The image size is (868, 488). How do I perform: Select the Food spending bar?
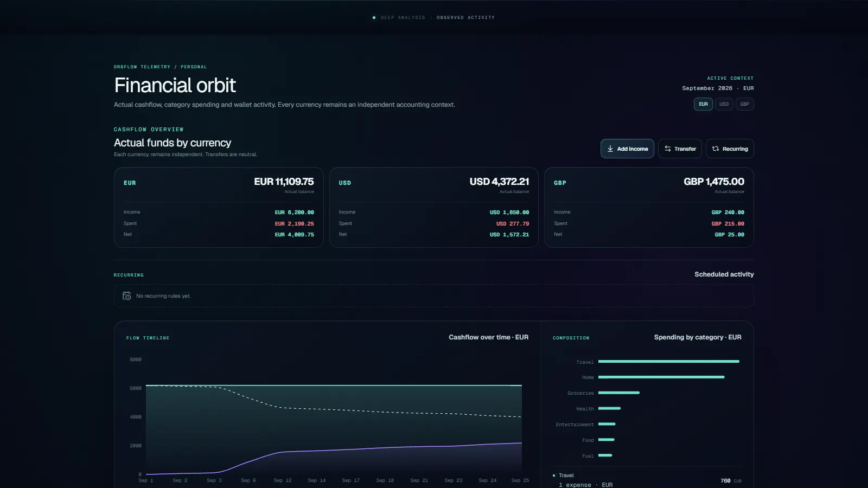coord(607,440)
